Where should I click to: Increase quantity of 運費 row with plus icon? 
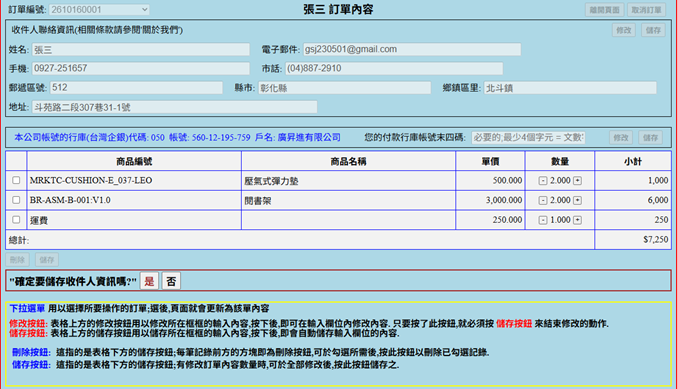(577, 220)
